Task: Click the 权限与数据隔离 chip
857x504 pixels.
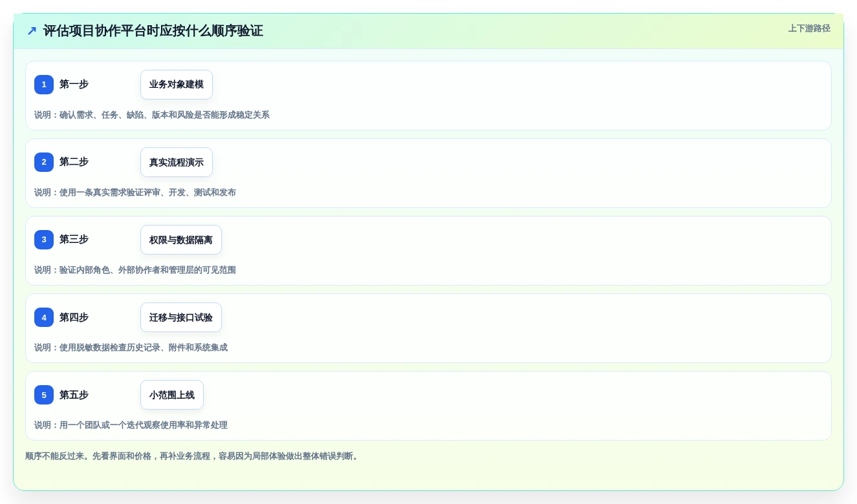Action: point(181,240)
